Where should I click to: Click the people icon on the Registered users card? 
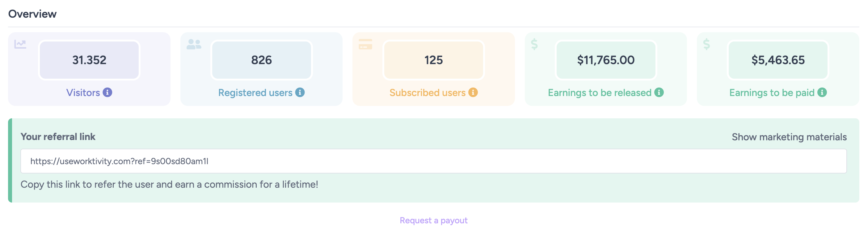(x=194, y=44)
